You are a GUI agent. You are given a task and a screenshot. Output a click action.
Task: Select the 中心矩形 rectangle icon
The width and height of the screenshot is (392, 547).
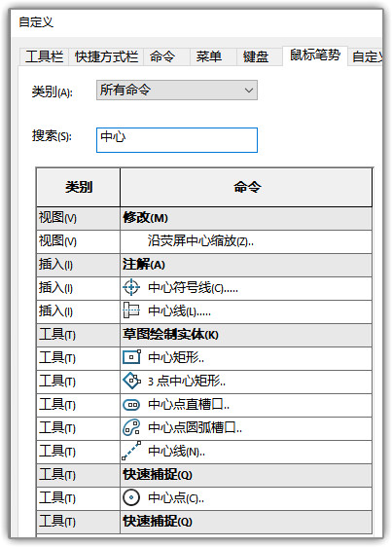[x=131, y=357]
